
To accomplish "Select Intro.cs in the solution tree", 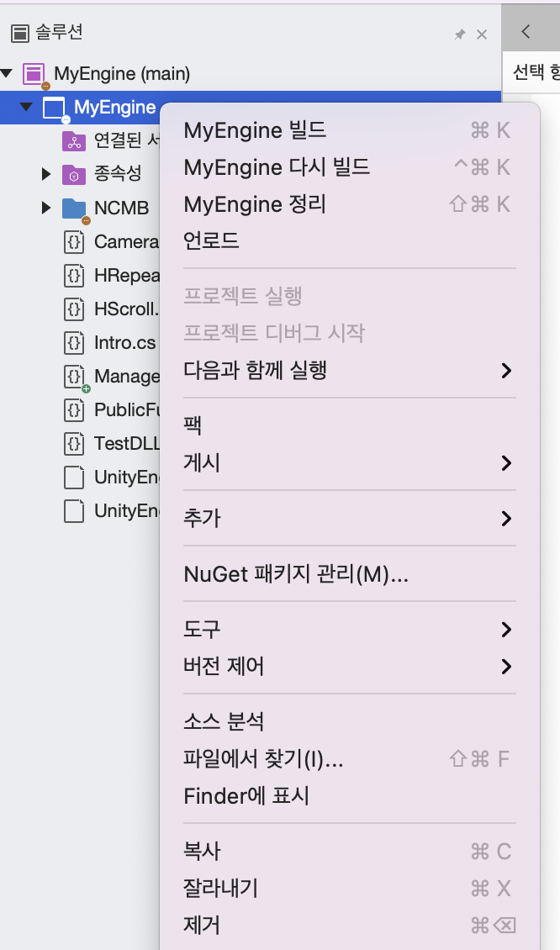I will [x=124, y=343].
